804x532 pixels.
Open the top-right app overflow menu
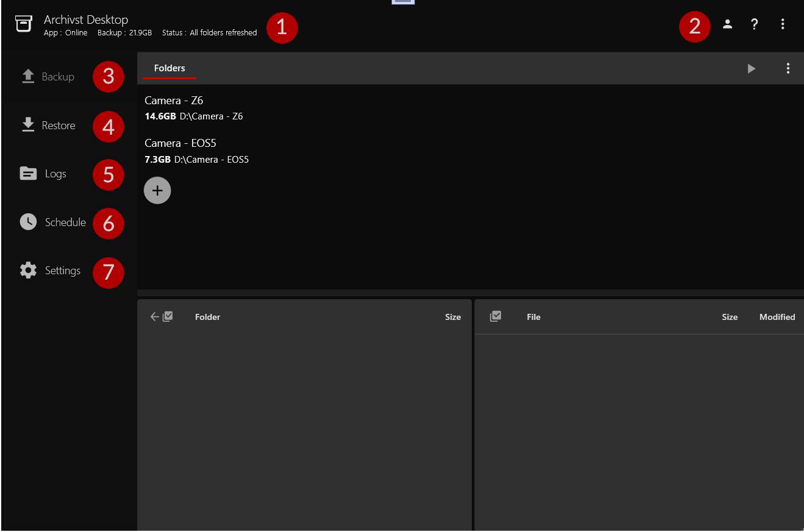[783, 24]
